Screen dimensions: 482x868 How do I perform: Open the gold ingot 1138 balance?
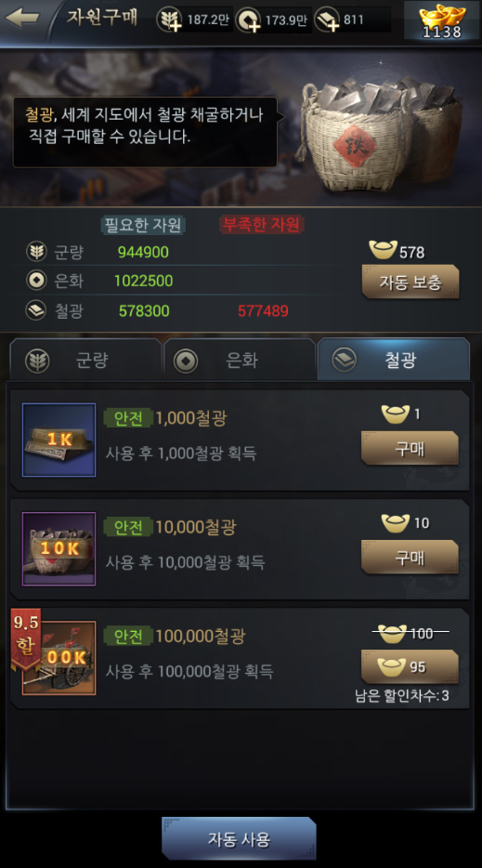click(442, 20)
